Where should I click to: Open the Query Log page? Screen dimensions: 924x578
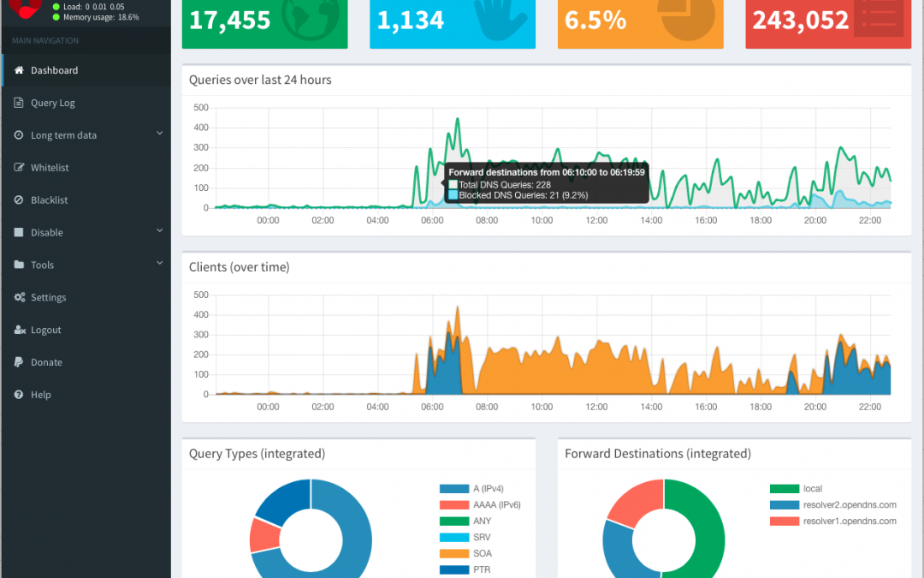pyautogui.click(x=86, y=103)
